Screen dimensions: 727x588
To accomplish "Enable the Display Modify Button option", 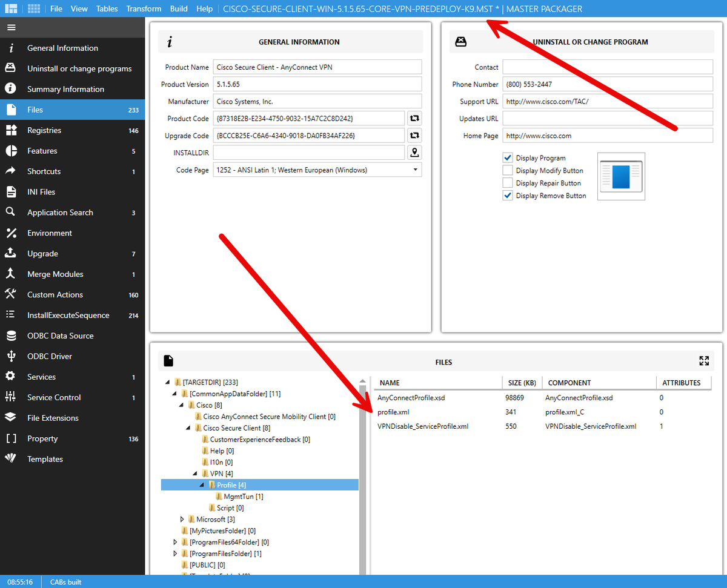I will point(508,170).
